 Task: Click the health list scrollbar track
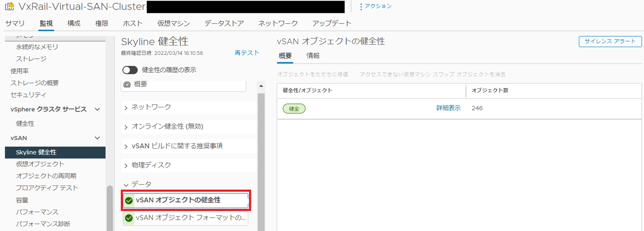(x=261, y=162)
